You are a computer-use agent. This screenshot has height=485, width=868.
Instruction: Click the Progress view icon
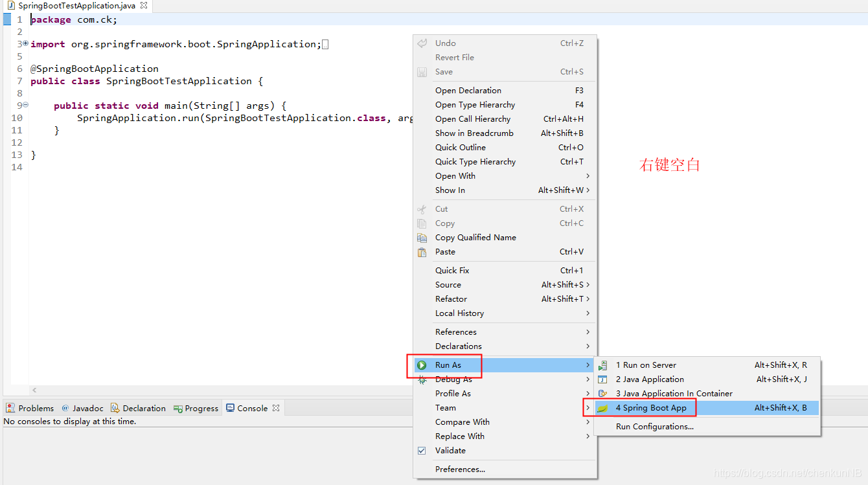[x=178, y=409]
